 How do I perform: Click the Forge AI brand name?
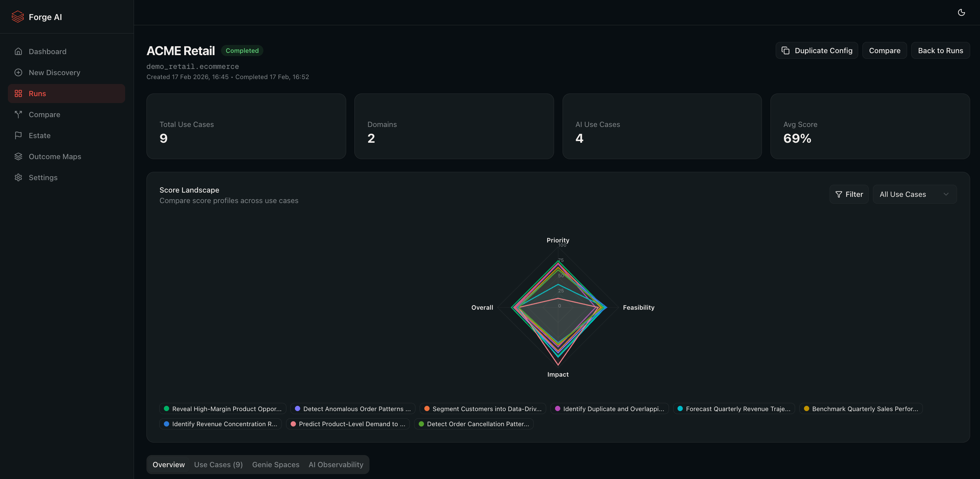click(x=45, y=17)
